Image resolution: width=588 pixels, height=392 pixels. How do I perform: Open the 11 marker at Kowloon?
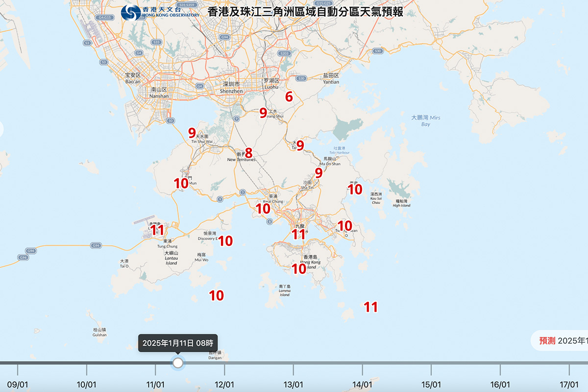click(x=299, y=234)
